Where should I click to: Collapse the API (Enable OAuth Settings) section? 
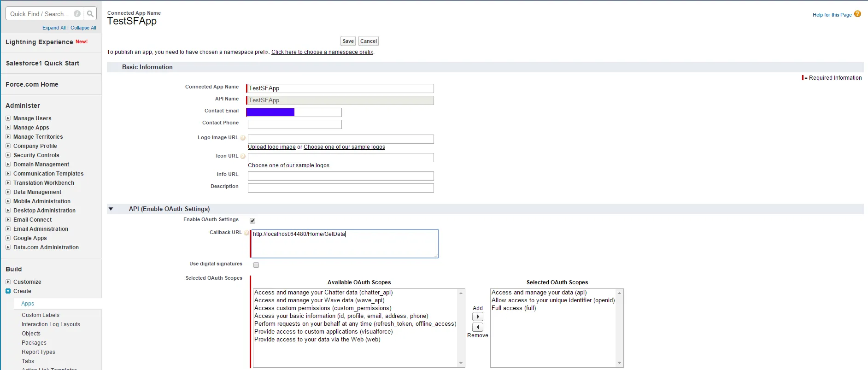tap(111, 209)
